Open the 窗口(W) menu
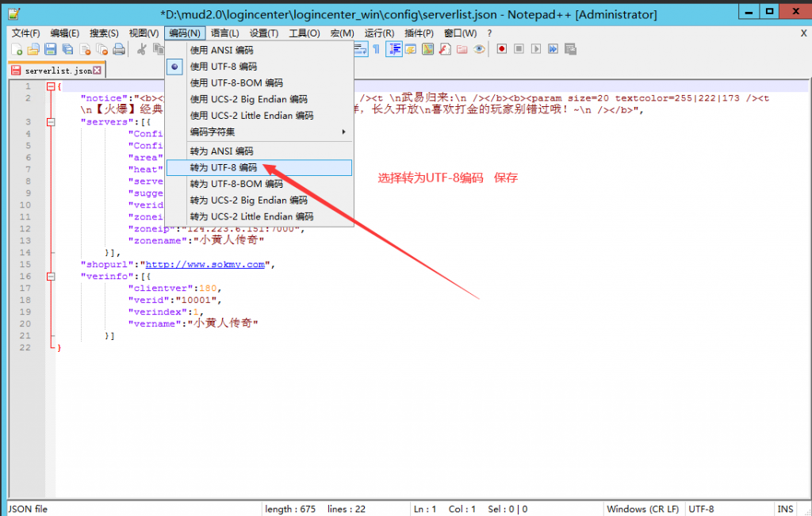This screenshot has height=516, width=812. click(x=461, y=33)
